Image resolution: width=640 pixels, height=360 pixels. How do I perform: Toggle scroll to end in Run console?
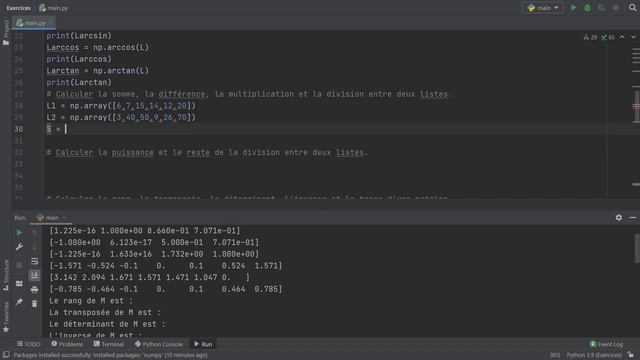35,276
